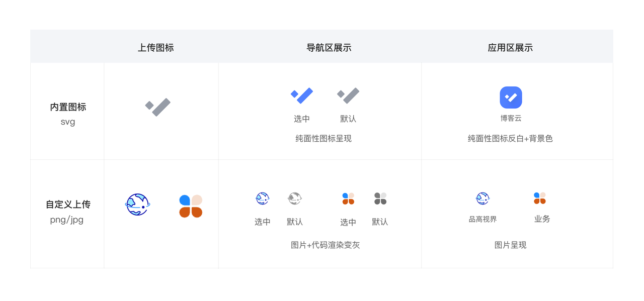Select the 自定义上传 row label
The height and width of the screenshot is (301, 644).
pyautogui.click(x=68, y=205)
